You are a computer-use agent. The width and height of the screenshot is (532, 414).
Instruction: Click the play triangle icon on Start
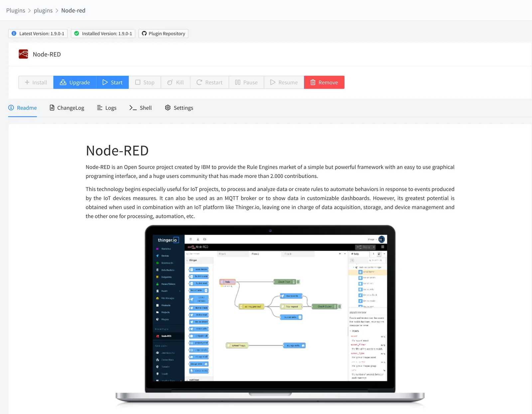[x=105, y=82]
